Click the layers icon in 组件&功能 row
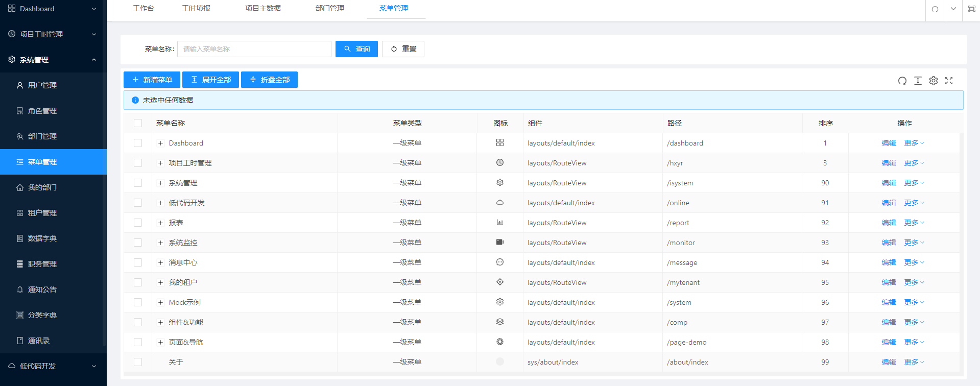Image resolution: width=980 pixels, height=386 pixels. pyautogui.click(x=500, y=322)
